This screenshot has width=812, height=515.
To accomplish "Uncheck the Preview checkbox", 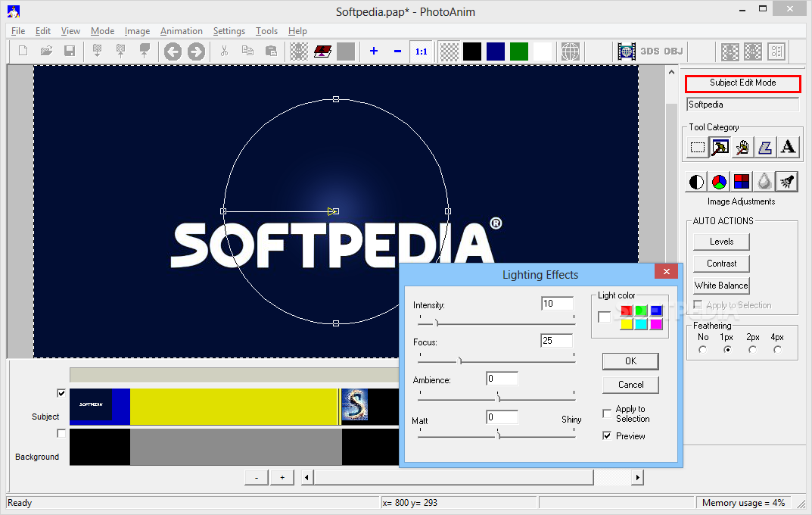I will click(607, 435).
